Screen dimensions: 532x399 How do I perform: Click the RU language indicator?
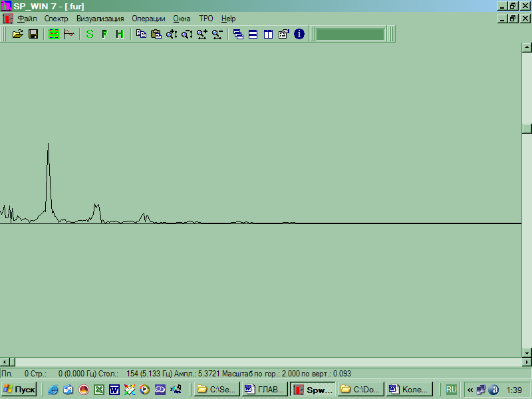pos(452,390)
